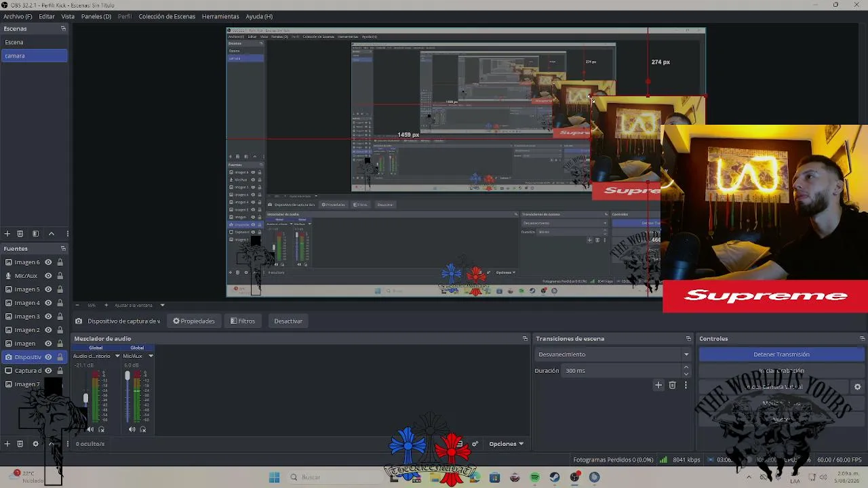Image resolution: width=868 pixels, height=488 pixels.
Task: Hide the Imagen 5 source
Action: (x=48, y=289)
